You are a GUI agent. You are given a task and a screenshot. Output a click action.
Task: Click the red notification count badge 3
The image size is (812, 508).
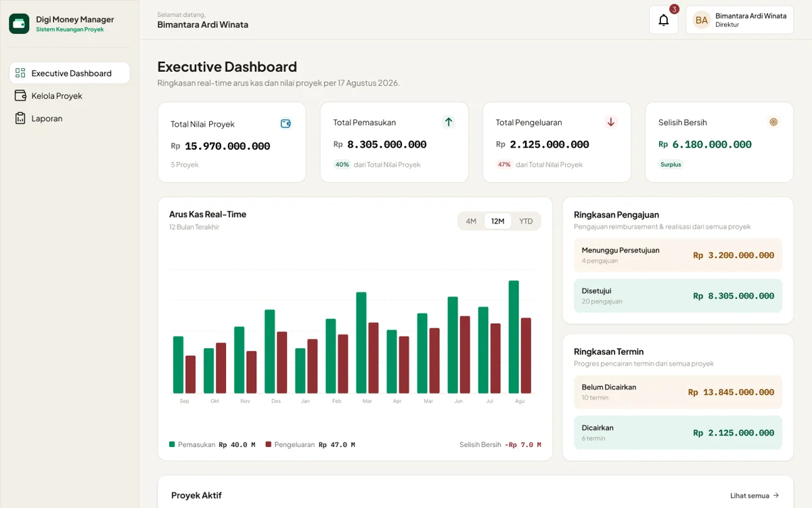[x=674, y=9]
